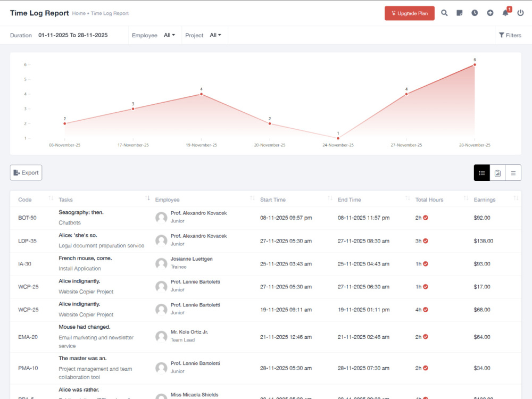Click the code 'BOT-50'
The height and width of the screenshot is (399, 532).
[x=27, y=218]
